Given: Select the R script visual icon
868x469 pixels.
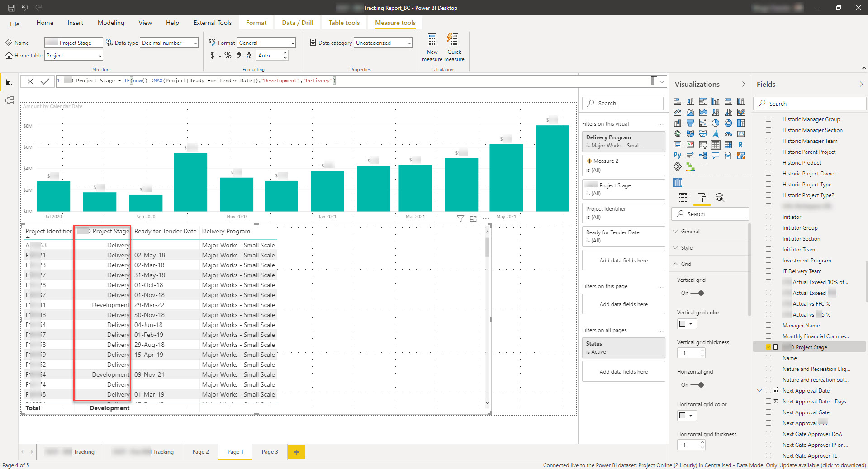Looking at the screenshot, I should click(x=740, y=145).
